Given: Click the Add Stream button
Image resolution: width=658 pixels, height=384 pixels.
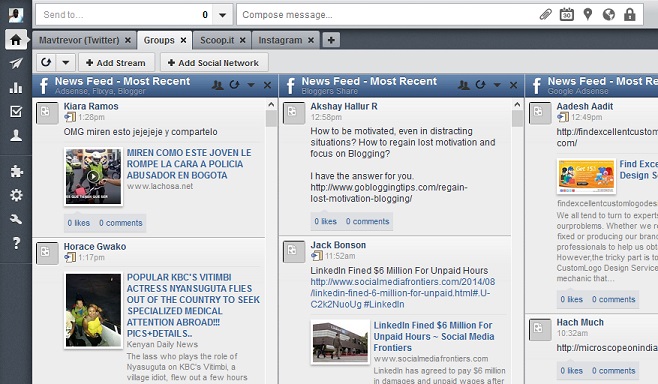Looking at the screenshot, I should point(116,63).
